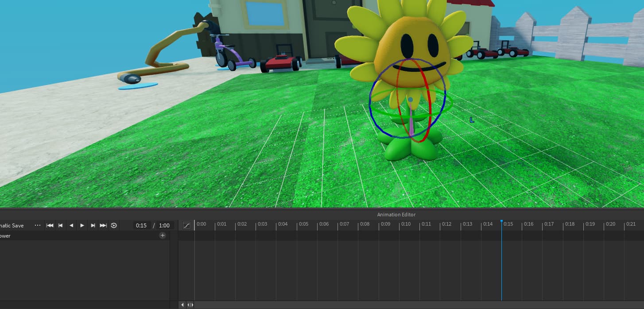This screenshot has height=309, width=644.
Task: Play the animation
Action: (82, 225)
